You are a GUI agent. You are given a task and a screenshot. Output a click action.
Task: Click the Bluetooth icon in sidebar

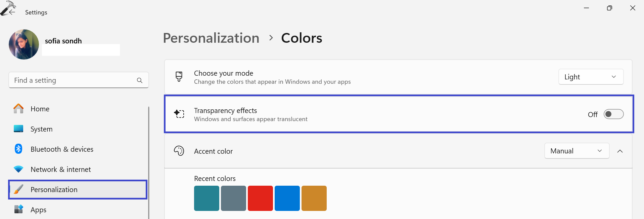tap(18, 149)
